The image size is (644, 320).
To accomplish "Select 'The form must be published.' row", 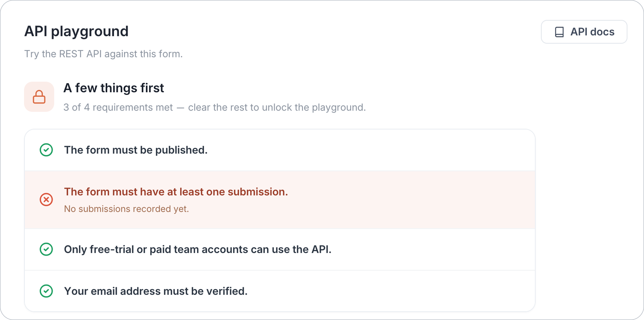I will 280,150.
